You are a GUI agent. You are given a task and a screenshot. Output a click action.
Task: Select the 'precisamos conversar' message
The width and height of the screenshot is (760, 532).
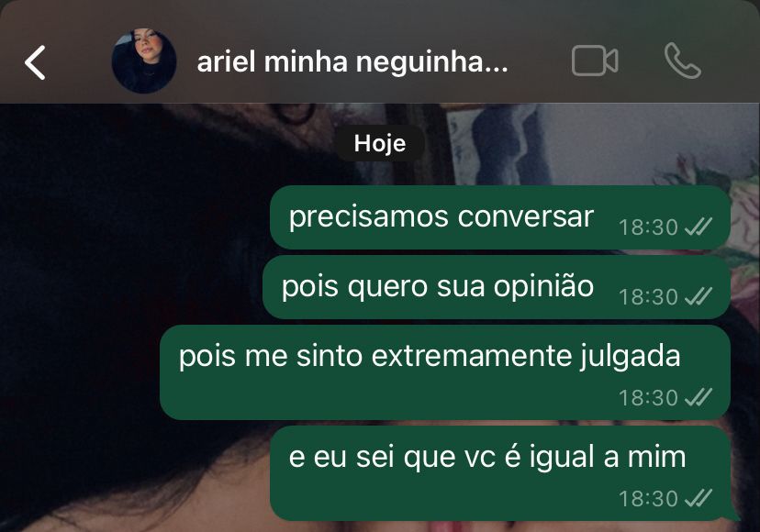(x=500, y=217)
